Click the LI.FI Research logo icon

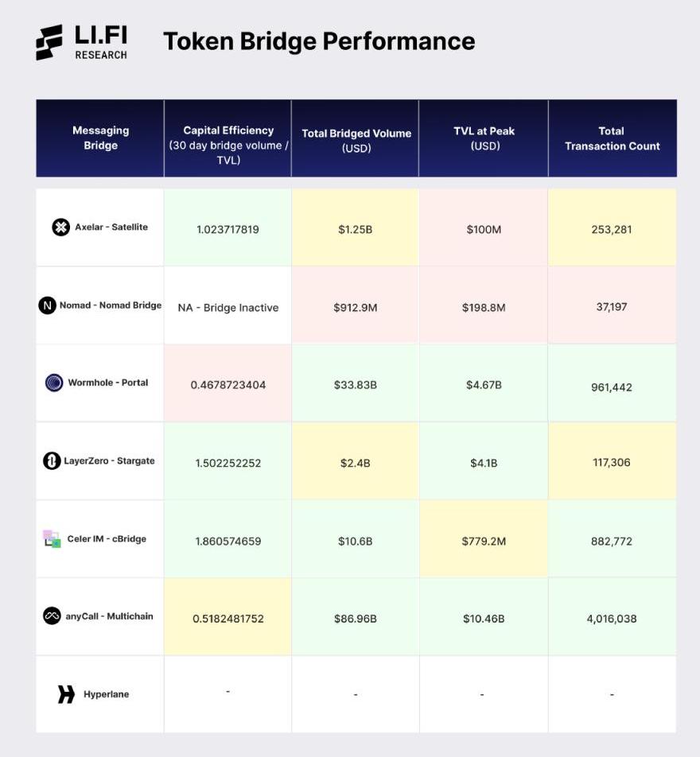point(49,41)
